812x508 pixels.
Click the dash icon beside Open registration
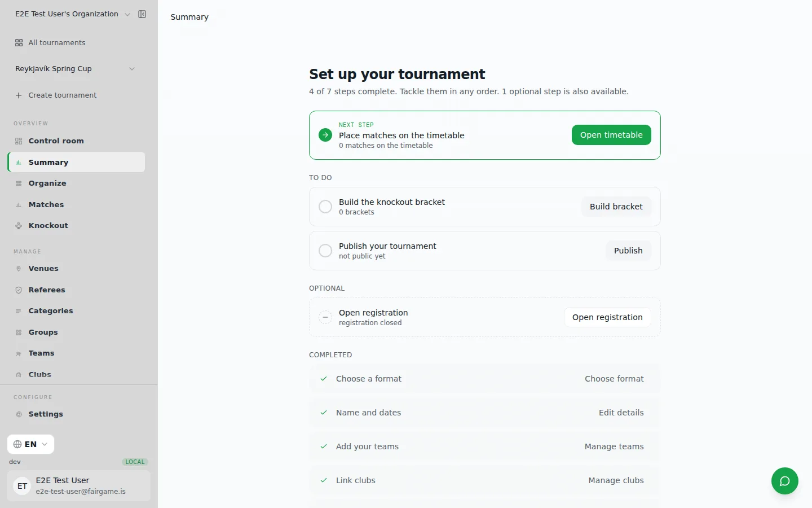(325, 317)
